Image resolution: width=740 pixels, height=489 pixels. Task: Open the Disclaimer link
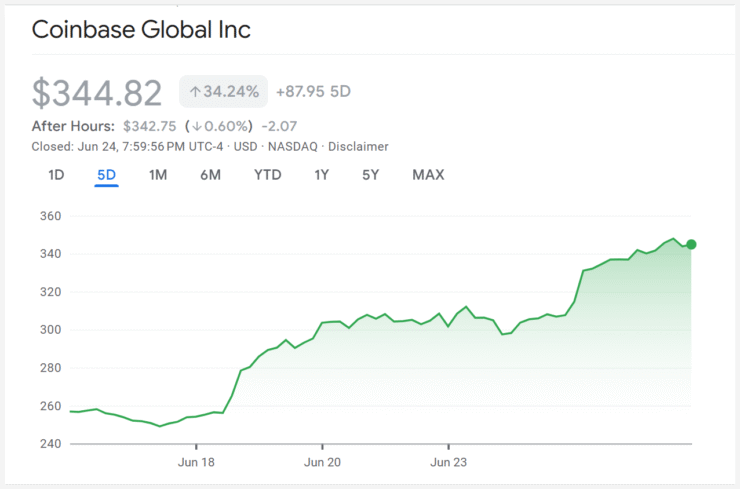click(358, 147)
